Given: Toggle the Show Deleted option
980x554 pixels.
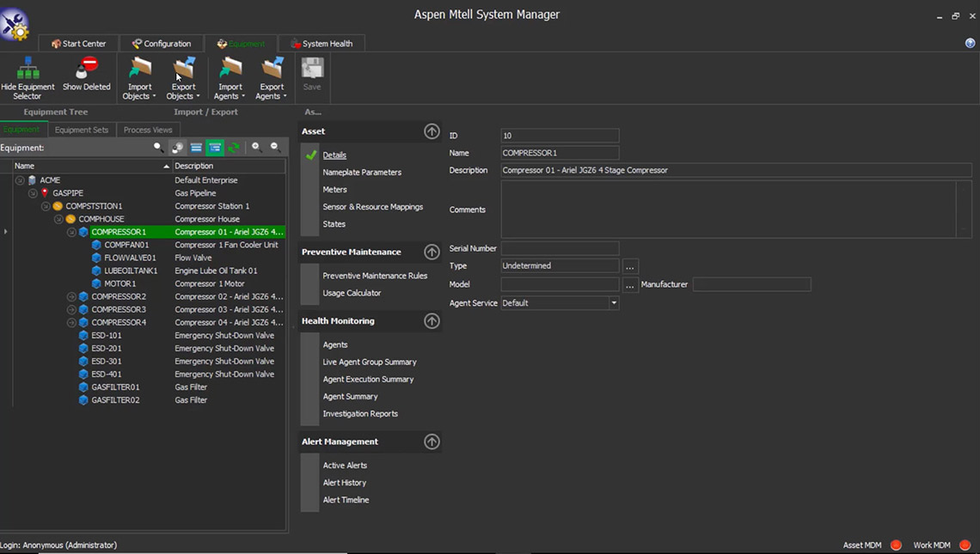Looking at the screenshot, I should pos(87,74).
